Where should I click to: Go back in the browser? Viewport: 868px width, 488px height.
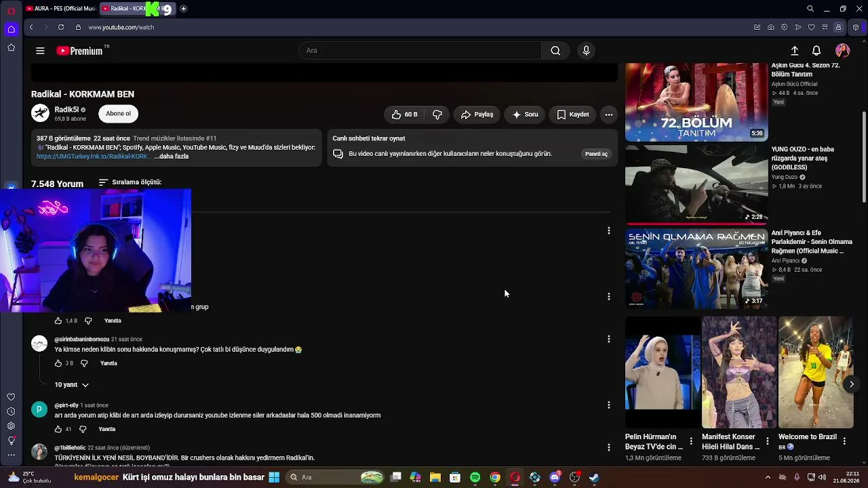tap(31, 27)
